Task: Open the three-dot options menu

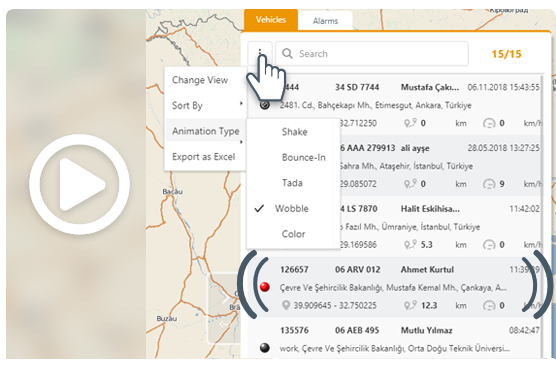Action: click(260, 53)
